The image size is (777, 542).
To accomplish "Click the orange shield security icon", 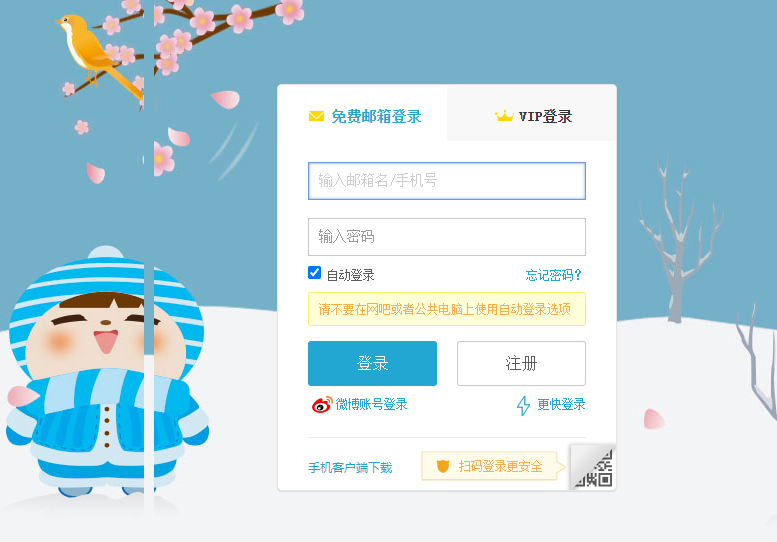I will [443, 466].
